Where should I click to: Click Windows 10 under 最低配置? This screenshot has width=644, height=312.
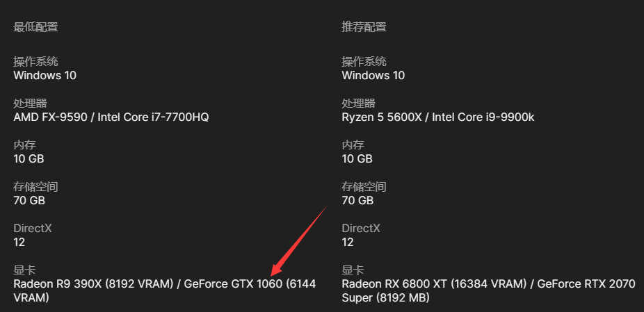(45, 76)
